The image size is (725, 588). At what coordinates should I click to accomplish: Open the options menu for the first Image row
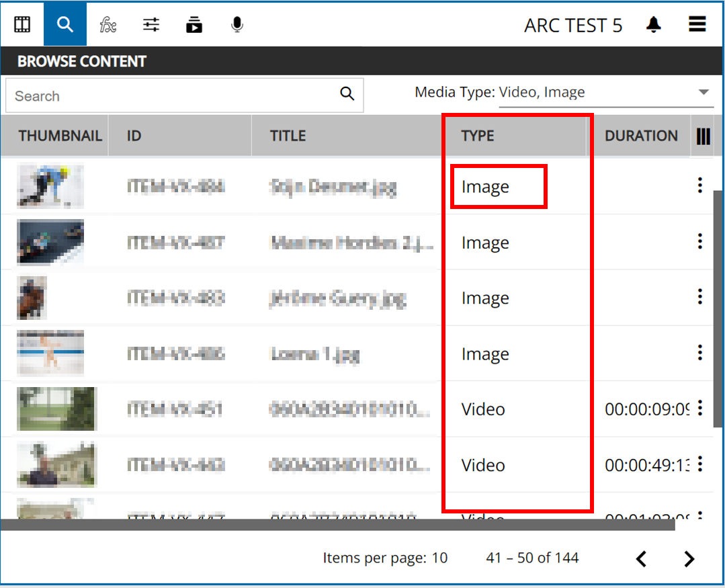[x=700, y=185]
